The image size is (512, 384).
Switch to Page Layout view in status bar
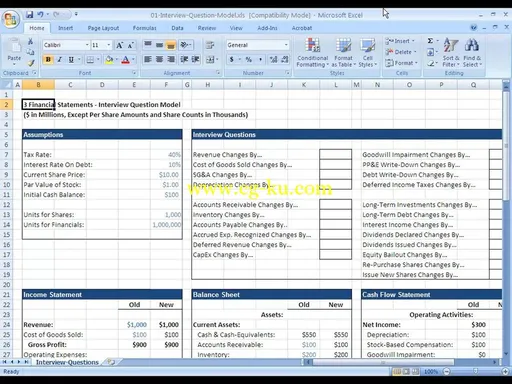point(406,371)
